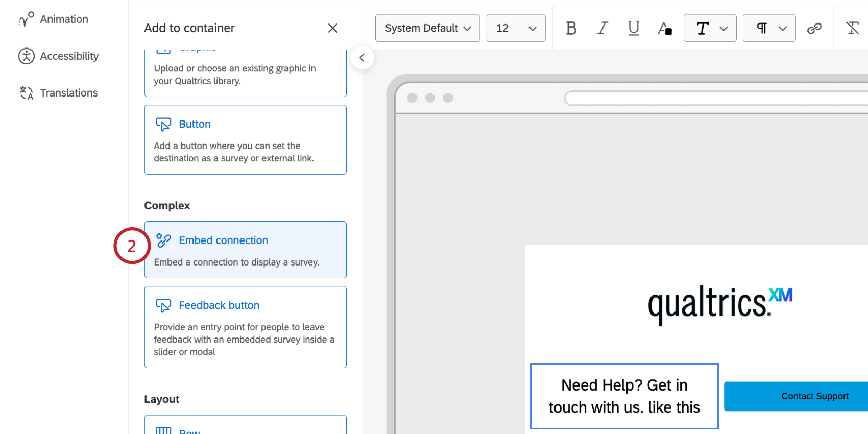Toggle underline formatting
This screenshot has height=434, width=868.
coord(634,28)
